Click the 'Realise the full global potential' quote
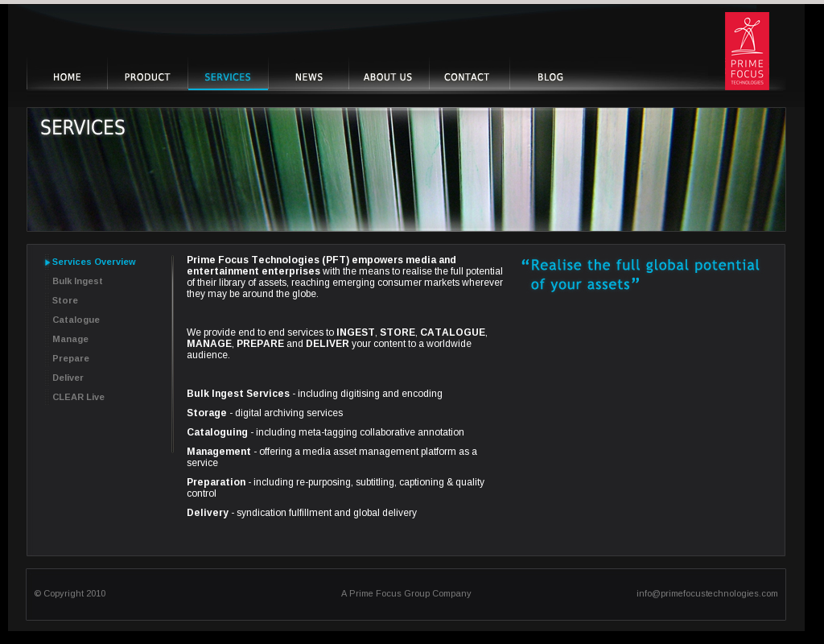Image resolution: width=824 pixels, height=644 pixels. point(640,275)
